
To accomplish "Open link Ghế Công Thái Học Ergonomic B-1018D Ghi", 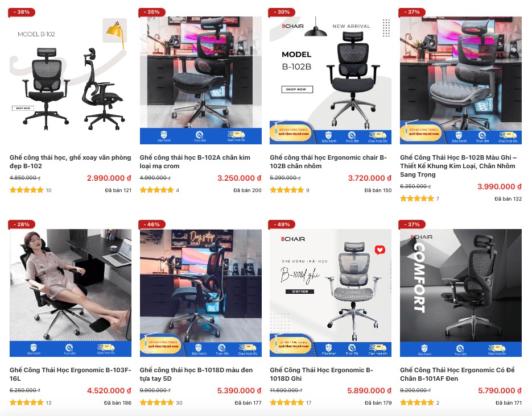I will coord(321,374).
